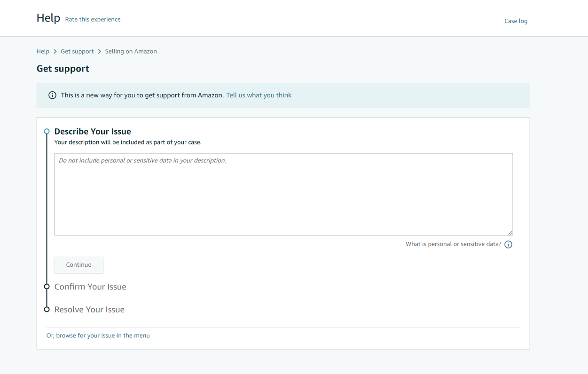588x374 pixels.
Task: Click the Resolve Your Issue step circle
Action: (47, 310)
